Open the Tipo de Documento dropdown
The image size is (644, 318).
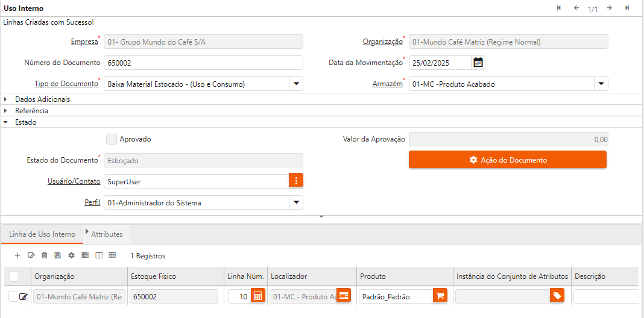[x=296, y=84]
